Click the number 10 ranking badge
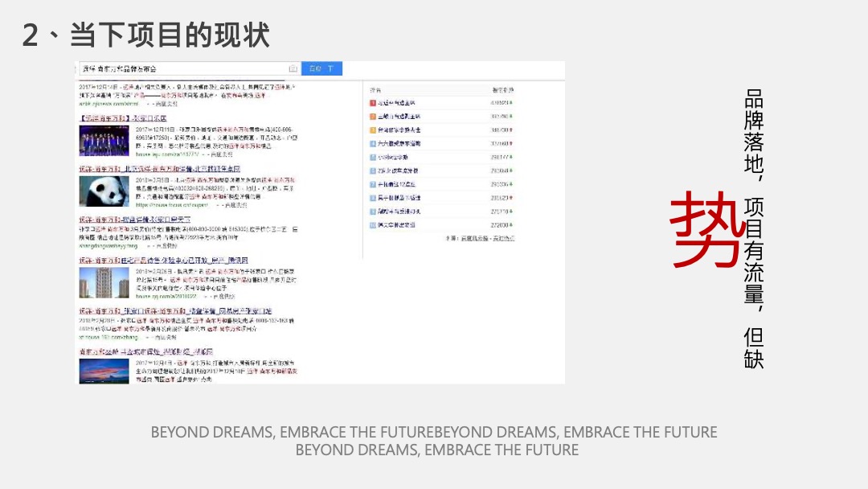The height and width of the screenshot is (489, 868). tap(371, 224)
